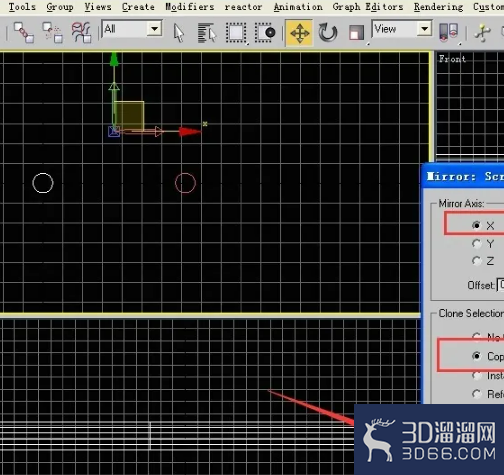Screen dimensions: 504x475
Task: Click the Bind to Space Warp tool
Action: point(81,32)
